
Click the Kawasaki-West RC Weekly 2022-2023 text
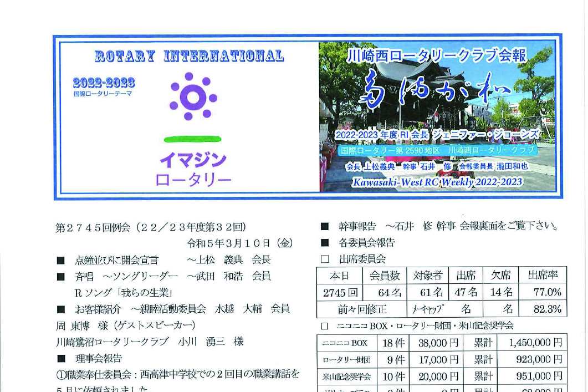437,182
